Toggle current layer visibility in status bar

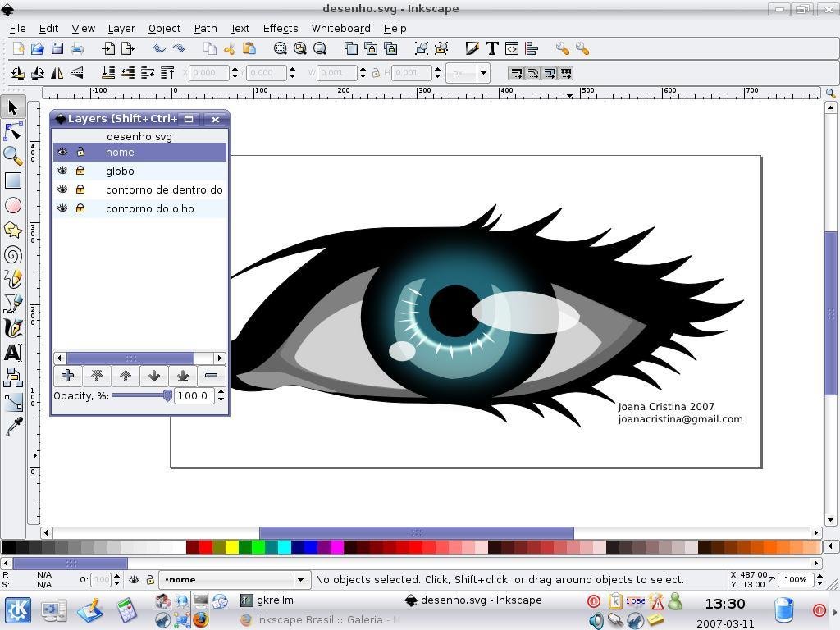pos(134,580)
